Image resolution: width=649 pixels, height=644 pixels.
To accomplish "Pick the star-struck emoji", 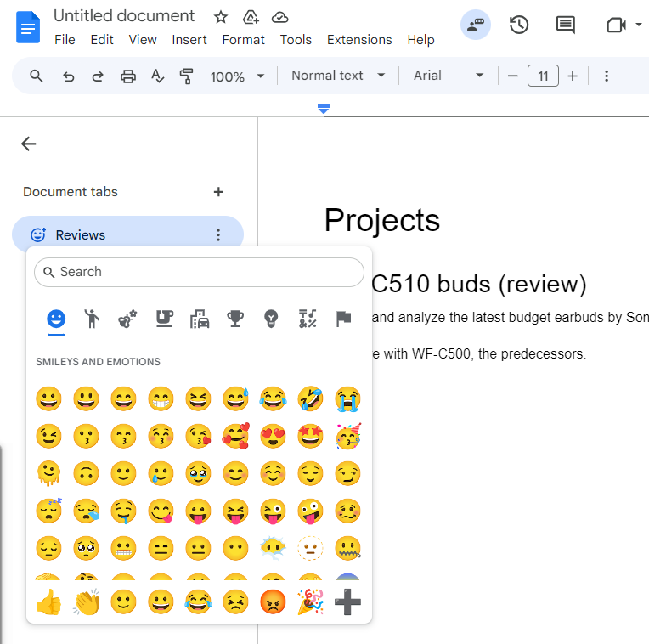I will click(310, 436).
